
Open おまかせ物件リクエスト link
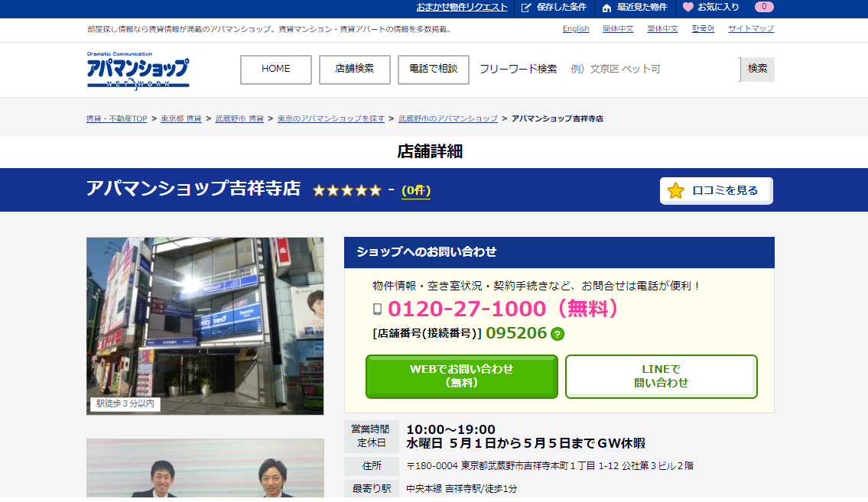462,7
